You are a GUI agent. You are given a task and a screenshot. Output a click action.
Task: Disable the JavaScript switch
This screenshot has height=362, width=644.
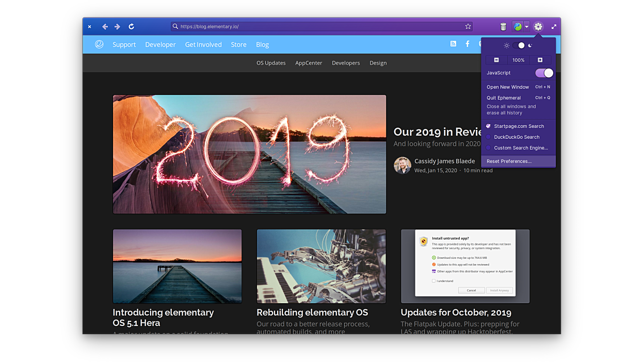pyautogui.click(x=544, y=73)
